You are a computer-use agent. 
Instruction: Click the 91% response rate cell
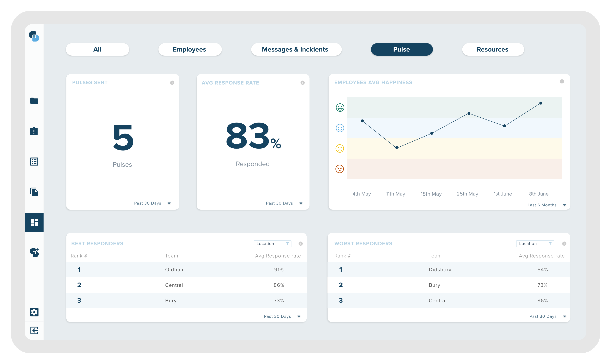point(279,269)
